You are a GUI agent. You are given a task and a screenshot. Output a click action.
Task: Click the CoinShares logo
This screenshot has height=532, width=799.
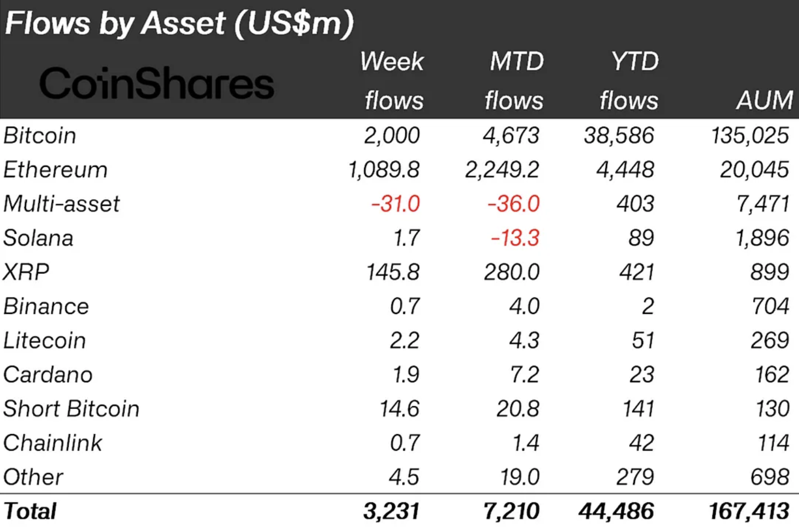click(x=157, y=83)
